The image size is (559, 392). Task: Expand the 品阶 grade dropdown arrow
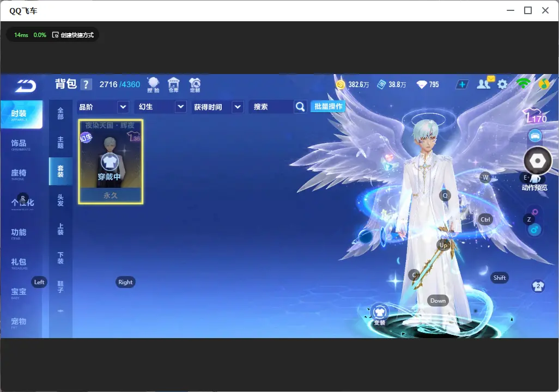coord(123,107)
